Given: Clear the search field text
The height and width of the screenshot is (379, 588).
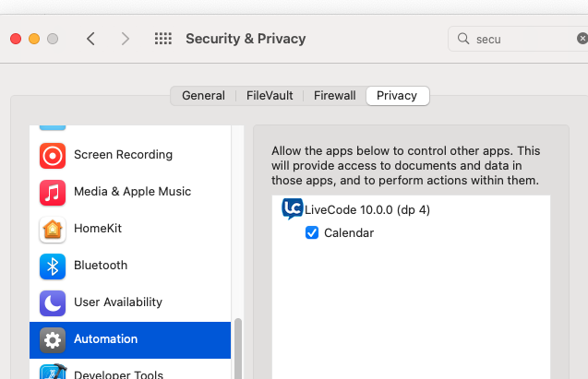Looking at the screenshot, I should tap(582, 39).
